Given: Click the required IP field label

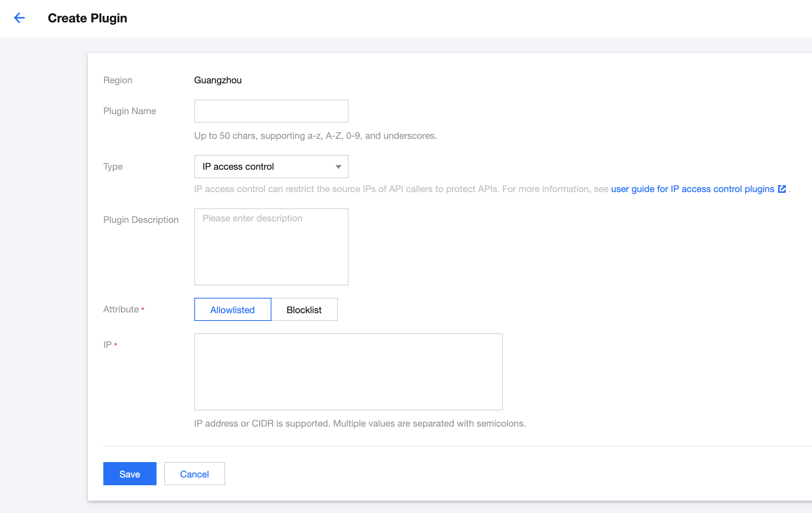Looking at the screenshot, I should pyautogui.click(x=108, y=345).
